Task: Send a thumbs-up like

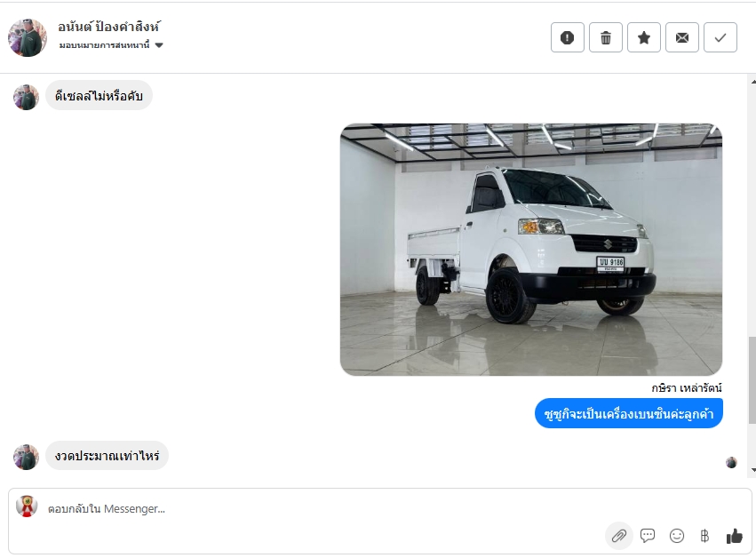Action: pyautogui.click(x=735, y=535)
